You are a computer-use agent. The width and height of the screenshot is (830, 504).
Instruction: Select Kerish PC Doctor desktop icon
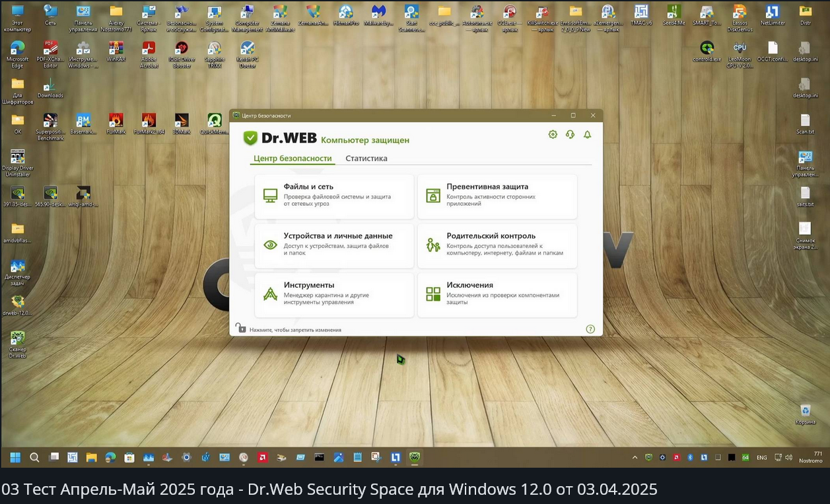coord(248,55)
